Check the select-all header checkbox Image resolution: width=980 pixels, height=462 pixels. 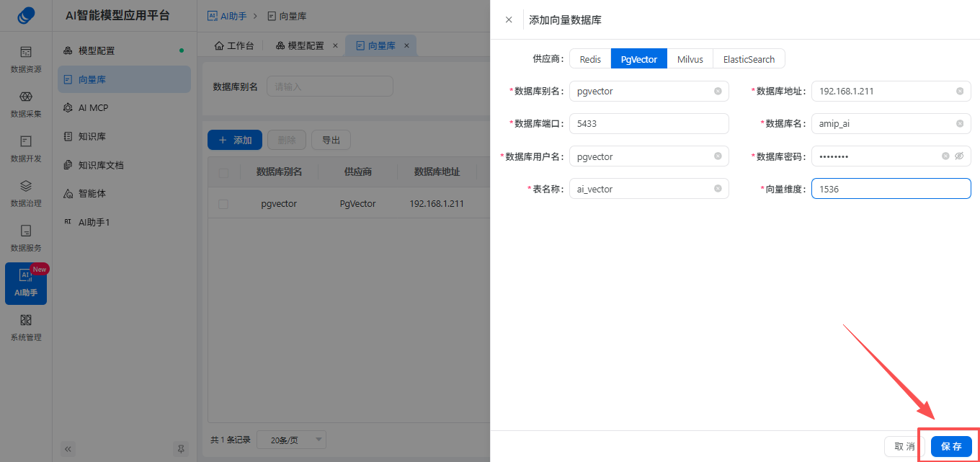[x=223, y=172]
